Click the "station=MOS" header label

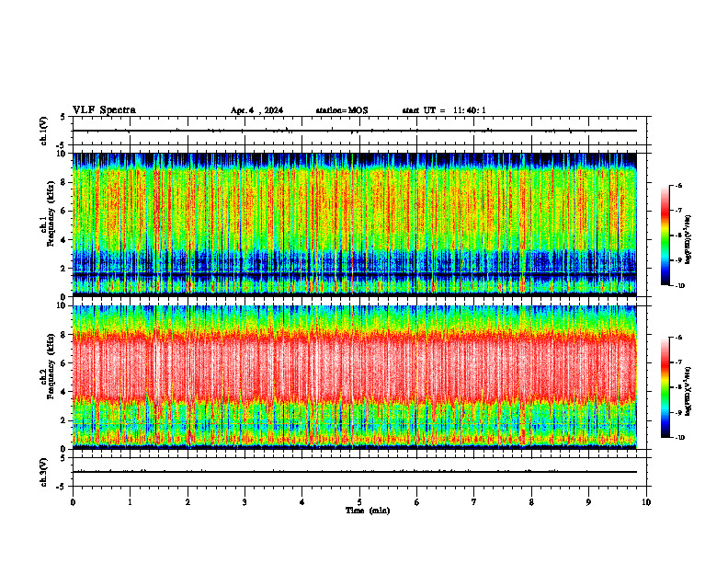[342, 110]
